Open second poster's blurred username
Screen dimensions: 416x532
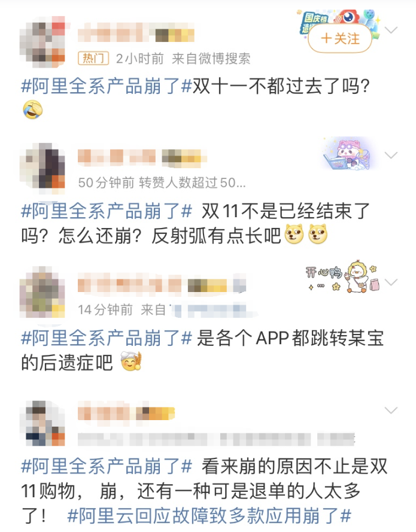pyautogui.click(x=142, y=158)
